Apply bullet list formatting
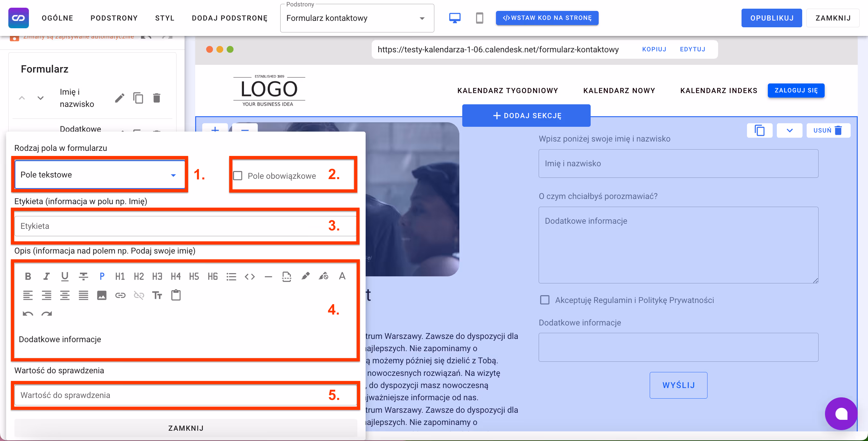 click(x=231, y=277)
